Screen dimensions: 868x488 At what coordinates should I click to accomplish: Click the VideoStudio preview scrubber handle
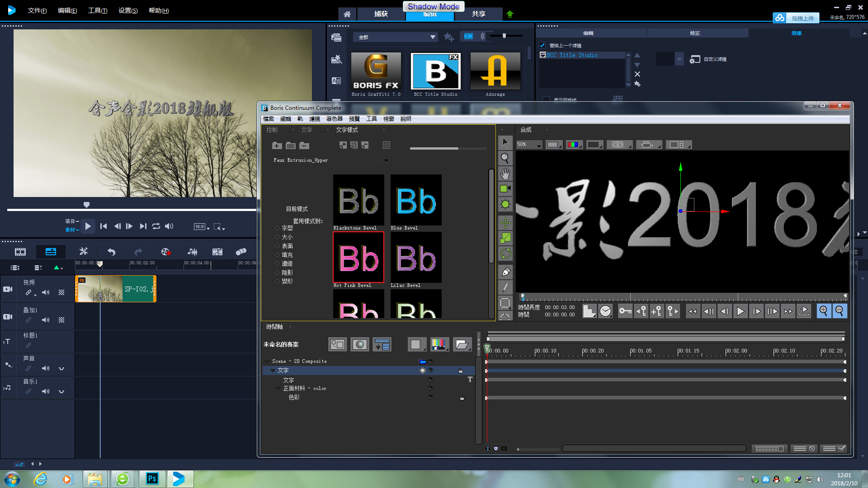tap(86, 205)
